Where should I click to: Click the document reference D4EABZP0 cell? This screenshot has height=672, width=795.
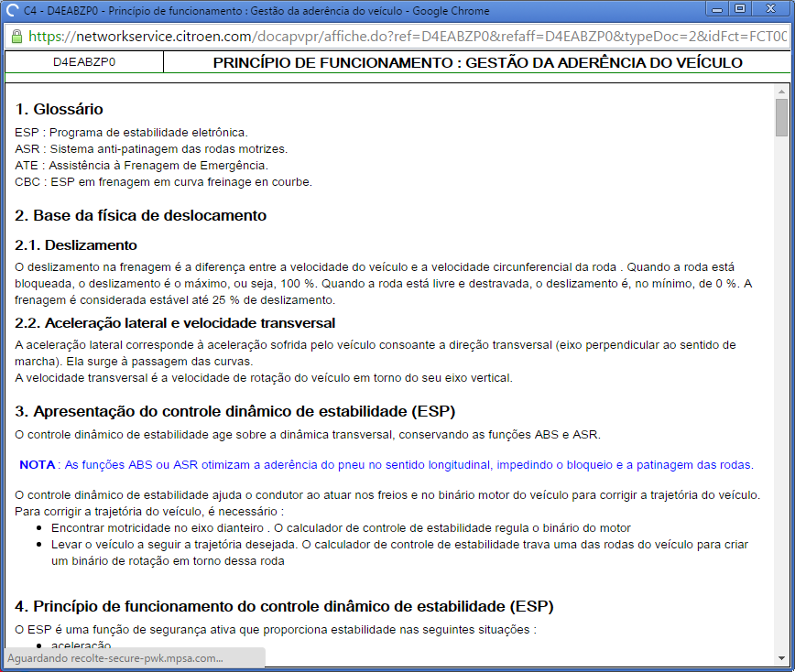click(x=84, y=62)
